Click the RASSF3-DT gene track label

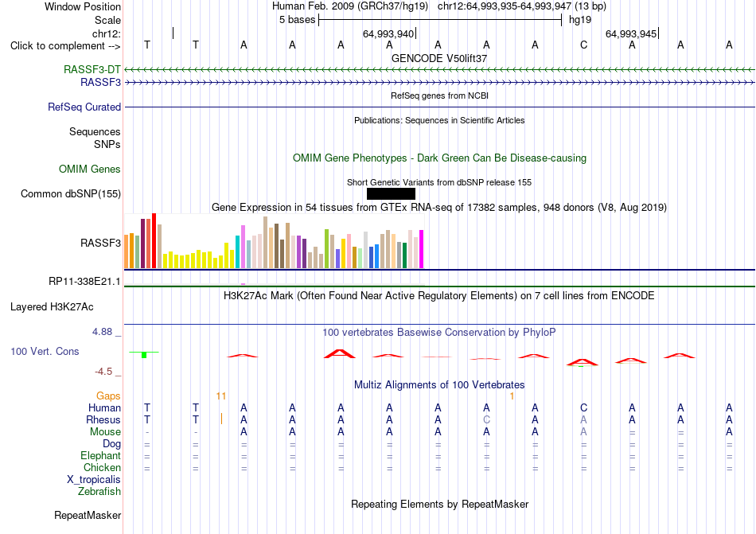(x=92, y=69)
